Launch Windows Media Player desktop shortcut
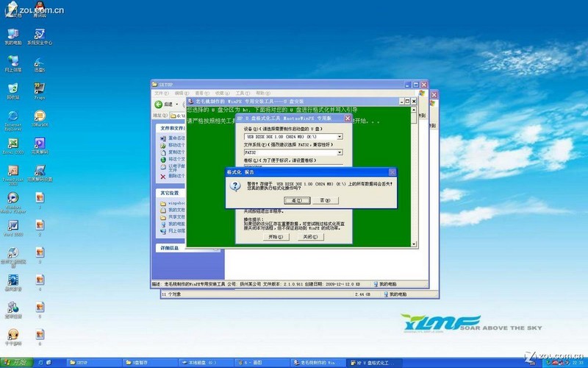 coord(12,202)
